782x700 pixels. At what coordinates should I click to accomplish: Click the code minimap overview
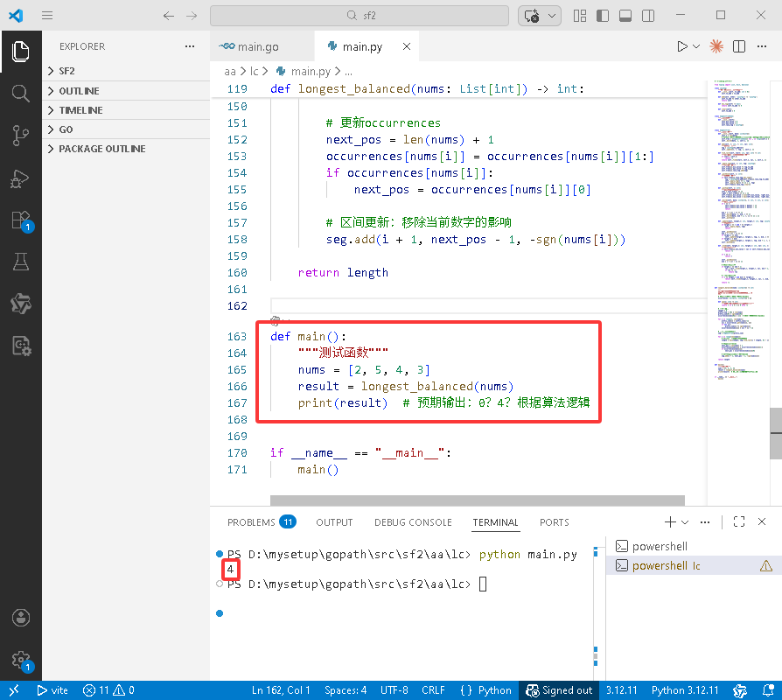(x=742, y=229)
